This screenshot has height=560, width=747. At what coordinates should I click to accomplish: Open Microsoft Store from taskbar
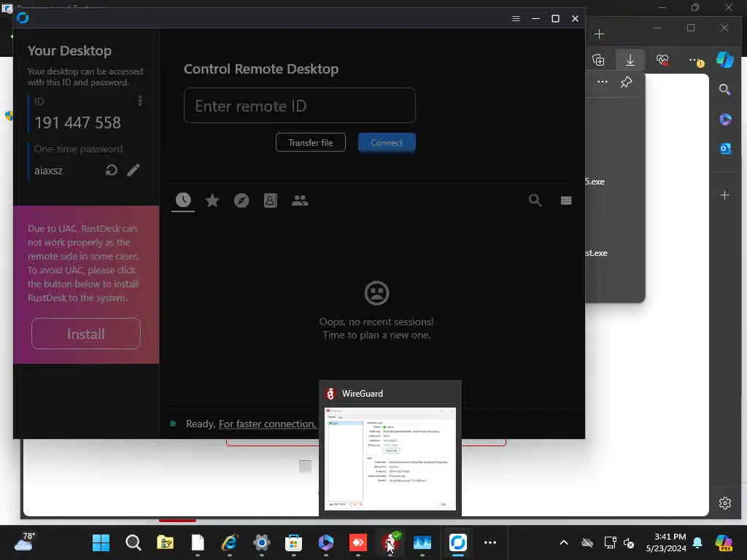(x=293, y=542)
